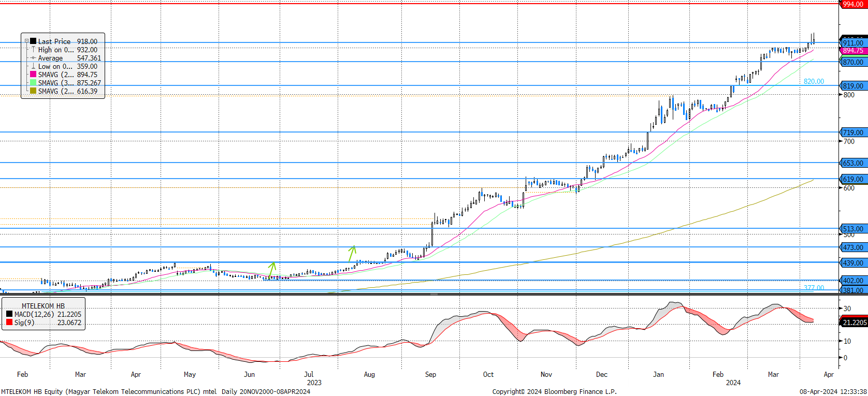868x396 pixels.
Task: Click the MTELEKOM HB Equity footer description
Action: tap(156, 391)
